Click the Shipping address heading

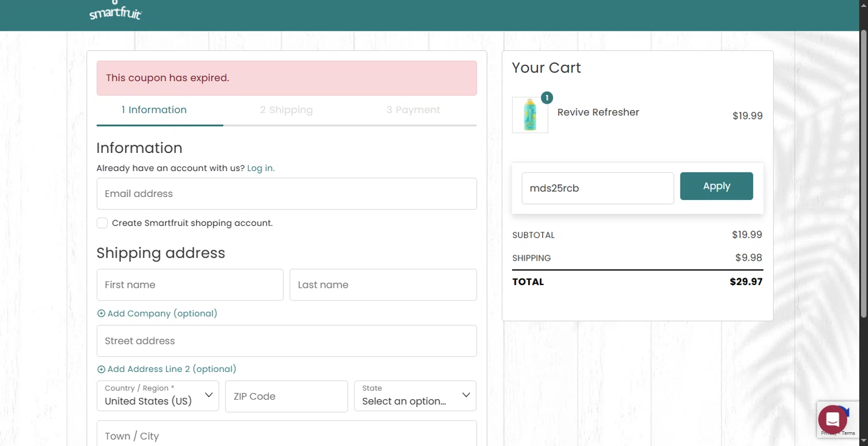[161, 253]
